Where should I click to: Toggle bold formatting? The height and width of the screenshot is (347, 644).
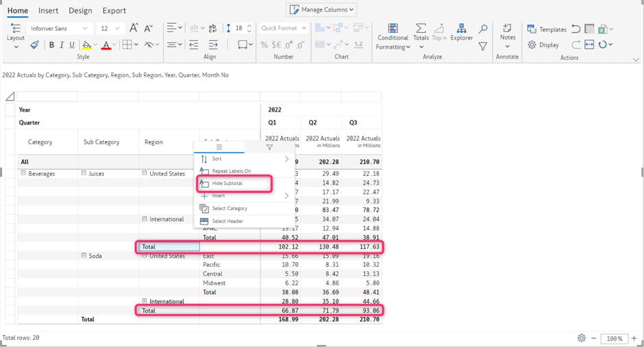[x=51, y=45]
